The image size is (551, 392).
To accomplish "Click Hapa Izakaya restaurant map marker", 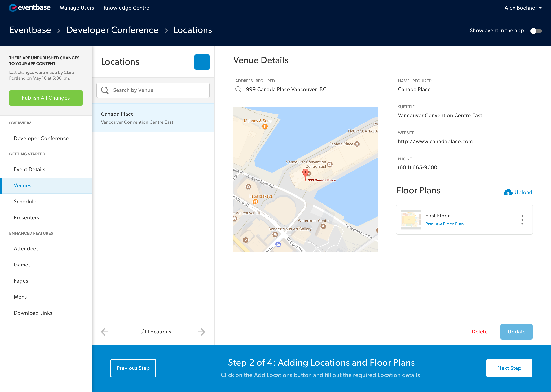I will tap(255, 202).
